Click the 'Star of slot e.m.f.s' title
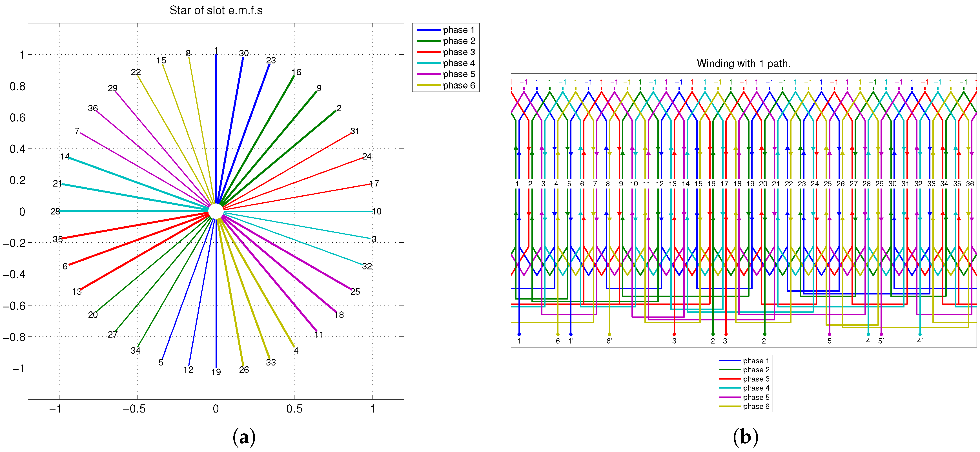Viewport: 980px width, 452px height. tap(216, 10)
